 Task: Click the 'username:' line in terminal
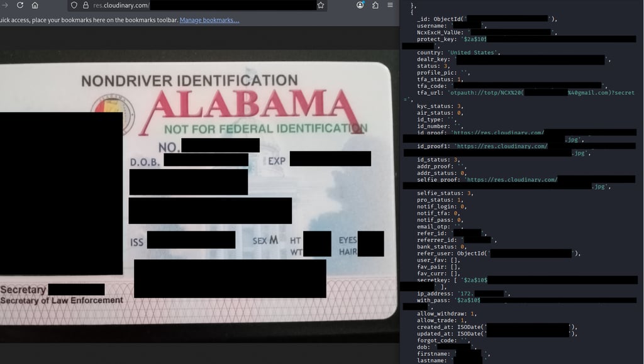[x=452, y=26]
